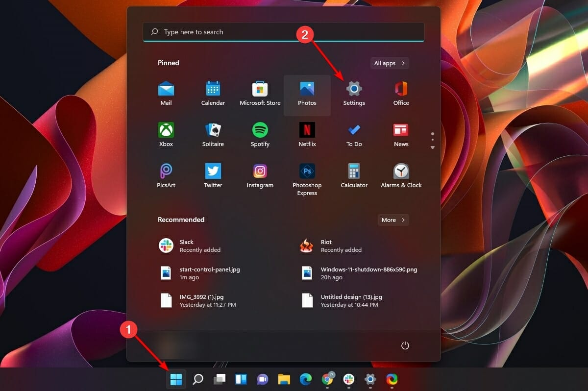Show More recommended items

(393, 220)
